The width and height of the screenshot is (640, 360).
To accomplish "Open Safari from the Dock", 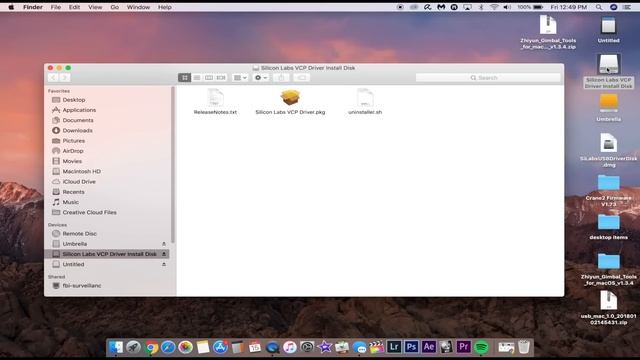I will (x=168, y=347).
